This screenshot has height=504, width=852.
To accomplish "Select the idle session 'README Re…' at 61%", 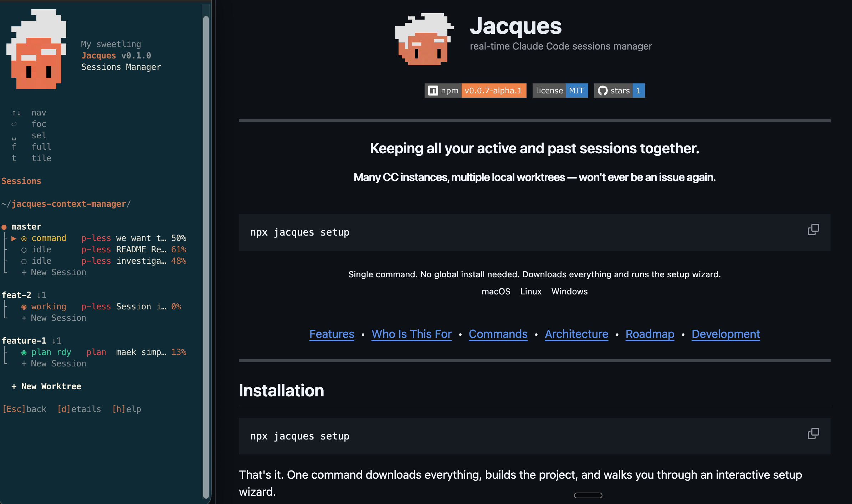I will [x=103, y=250].
